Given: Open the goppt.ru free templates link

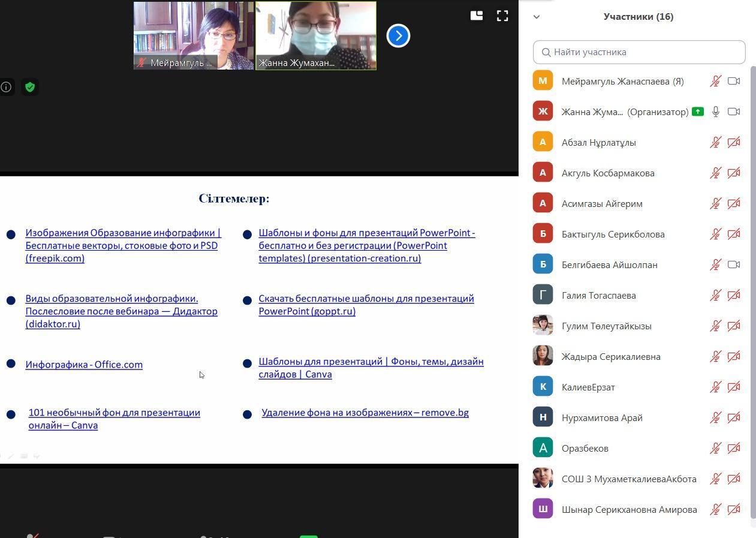Looking at the screenshot, I should click(x=366, y=305).
